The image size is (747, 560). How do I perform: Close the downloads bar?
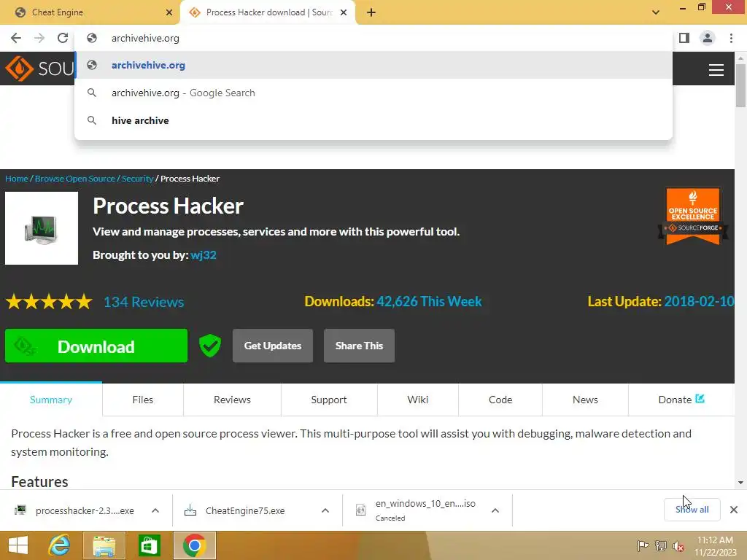coord(734,510)
